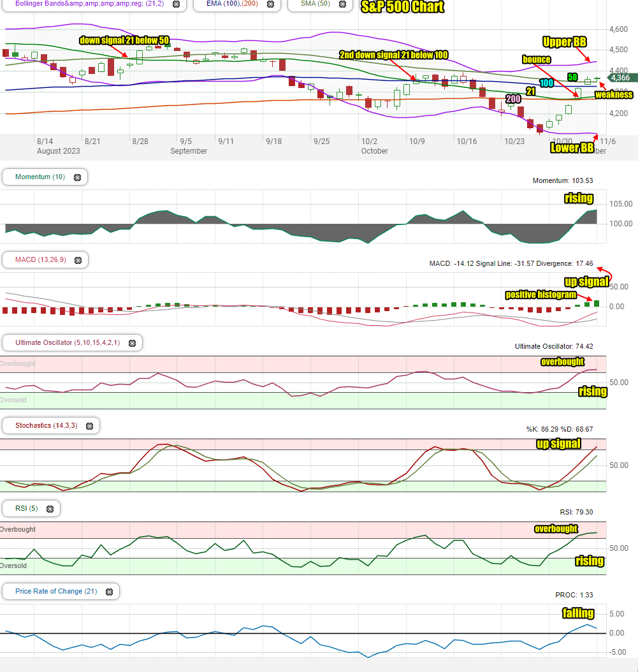Open EMA (100),(200) settings label

[232, 3]
